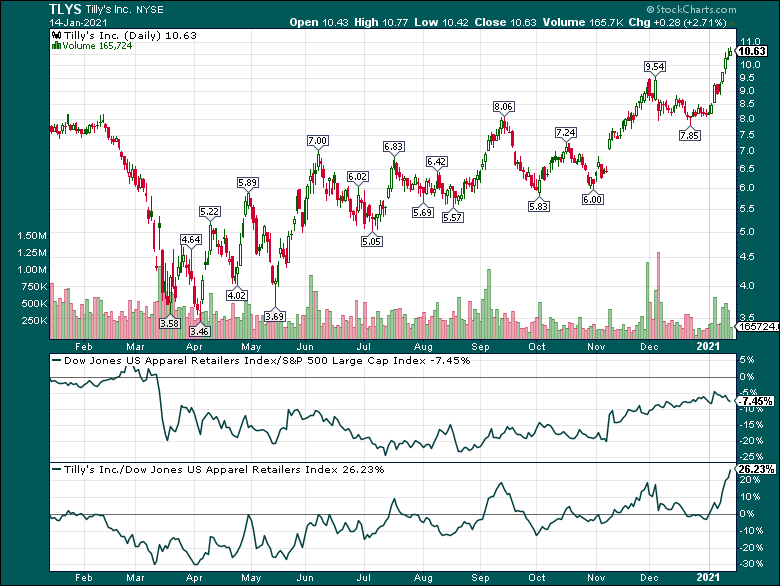Viewport: 780px width, 586px height.
Task: Click the 165724 volume value tag
Action: tap(756, 326)
